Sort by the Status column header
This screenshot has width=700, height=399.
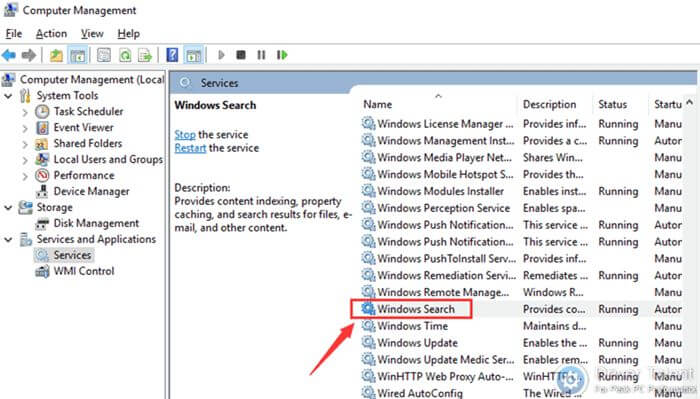612,104
